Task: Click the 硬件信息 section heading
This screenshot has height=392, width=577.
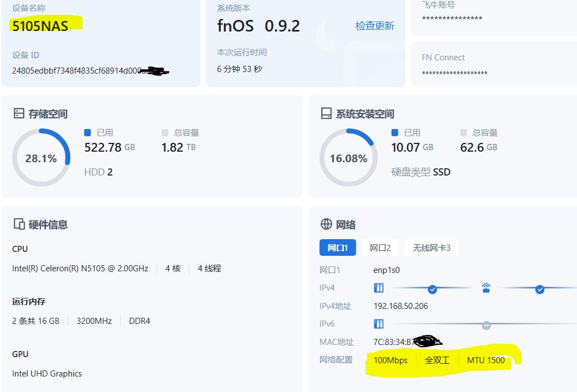Action: [x=48, y=225]
